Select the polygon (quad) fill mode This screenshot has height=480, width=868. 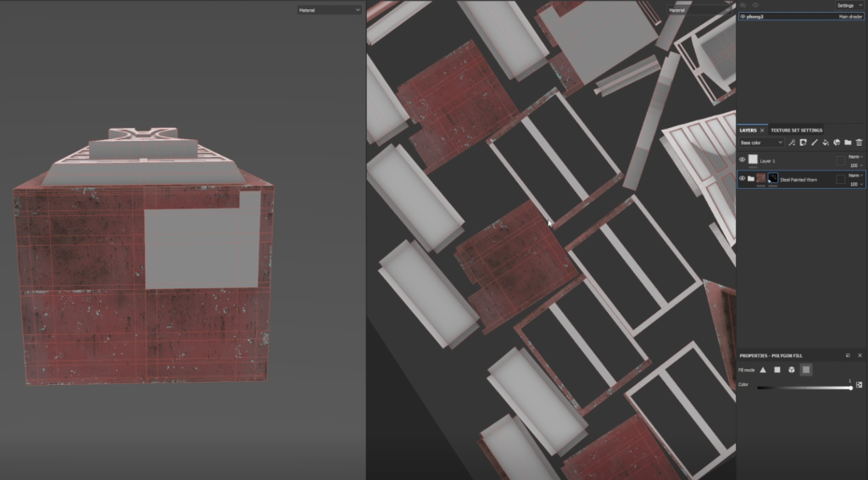[777, 370]
